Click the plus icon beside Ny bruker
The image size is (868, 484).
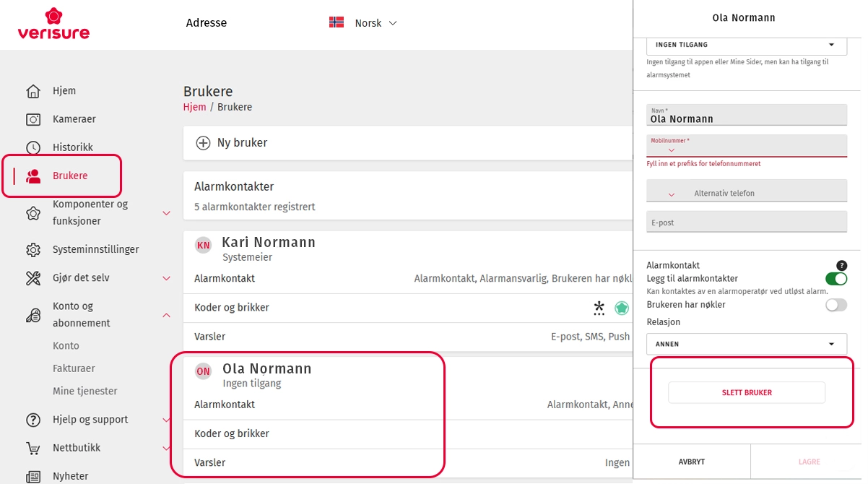click(x=204, y=143)
